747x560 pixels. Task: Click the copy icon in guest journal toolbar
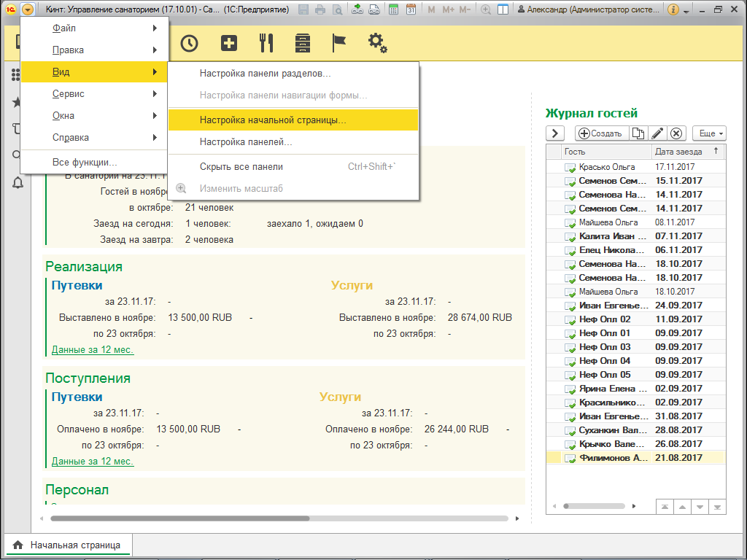point(638,133)
